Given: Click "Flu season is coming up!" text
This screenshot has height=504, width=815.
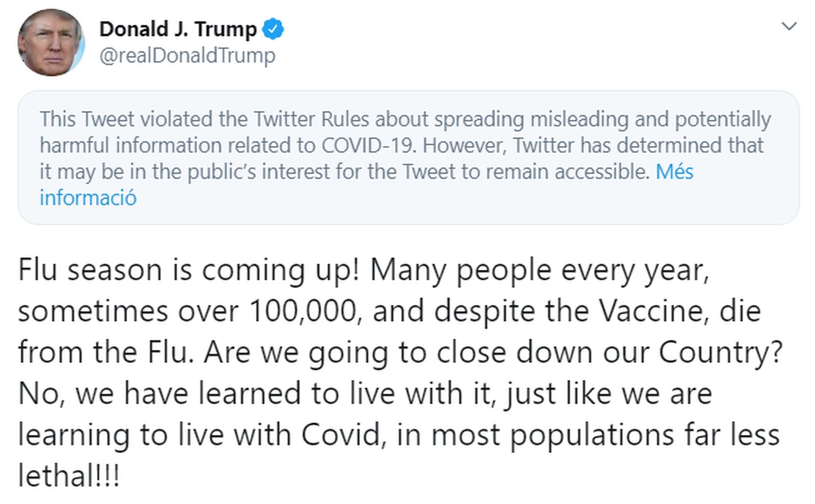Looking at the screenshot, I should coord(189,270).
